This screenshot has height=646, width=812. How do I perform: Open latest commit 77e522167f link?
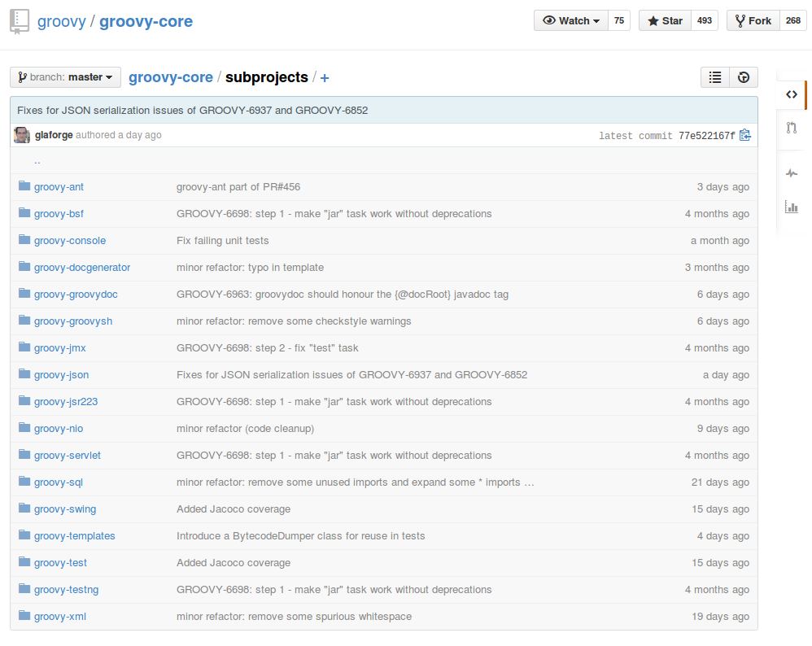coord(707,136)
